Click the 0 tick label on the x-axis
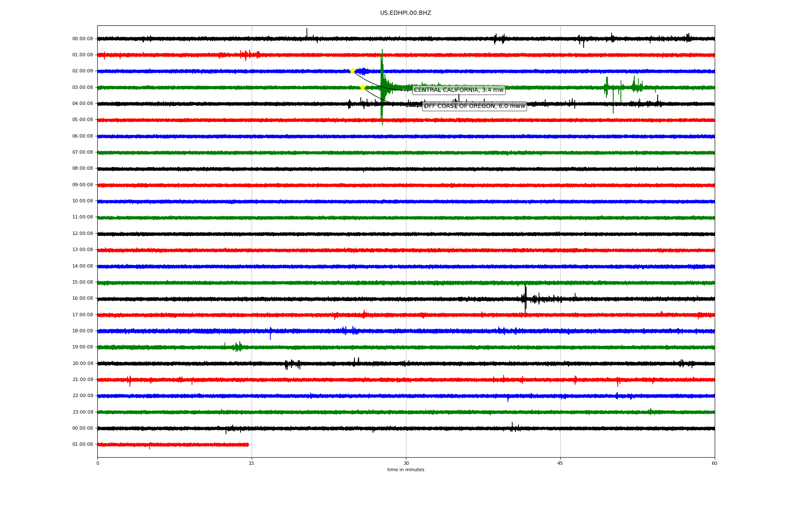Image resolution: width=812 pixels, height=508 pixels. point(98,463)
